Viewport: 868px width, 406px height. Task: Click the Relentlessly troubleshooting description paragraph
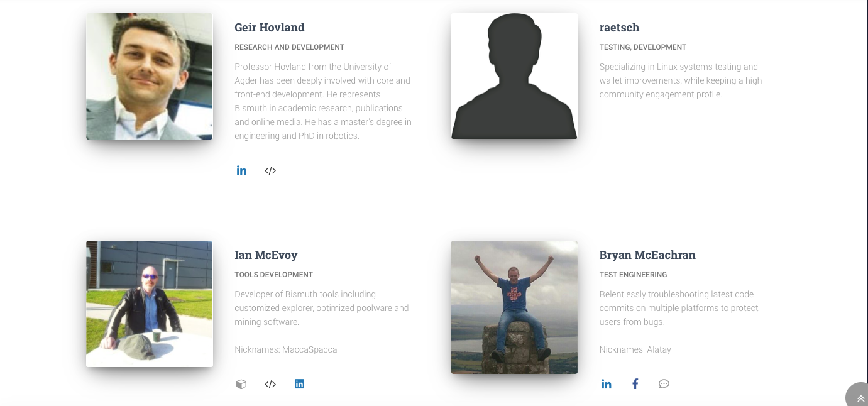tap(679, 308)
